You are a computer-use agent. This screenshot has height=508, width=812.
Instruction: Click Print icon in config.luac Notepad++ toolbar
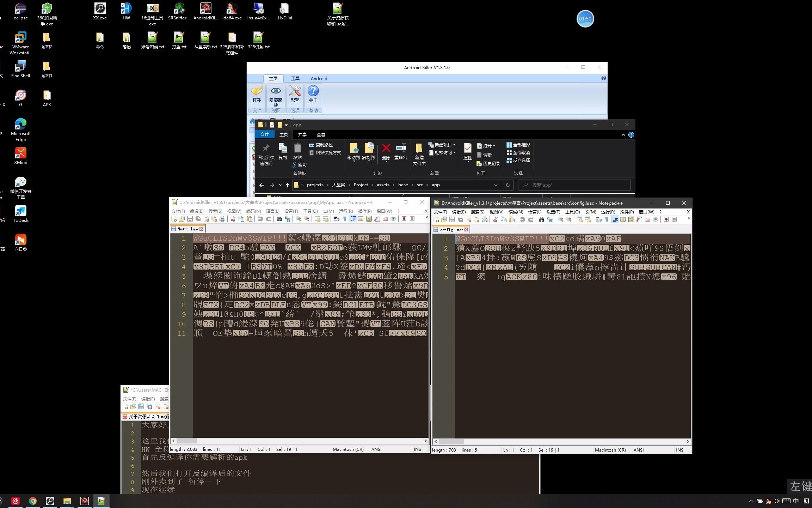pos(485,220)
